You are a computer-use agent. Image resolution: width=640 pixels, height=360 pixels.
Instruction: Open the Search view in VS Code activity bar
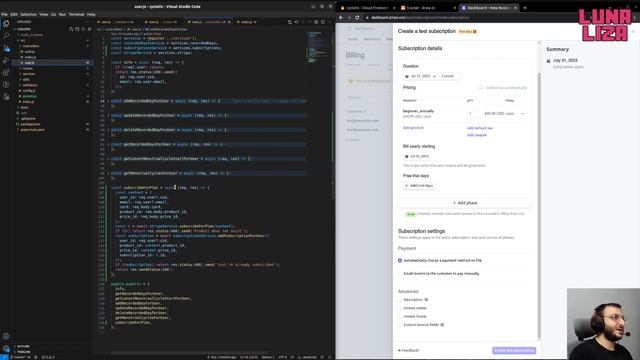(x=6, y=36)
